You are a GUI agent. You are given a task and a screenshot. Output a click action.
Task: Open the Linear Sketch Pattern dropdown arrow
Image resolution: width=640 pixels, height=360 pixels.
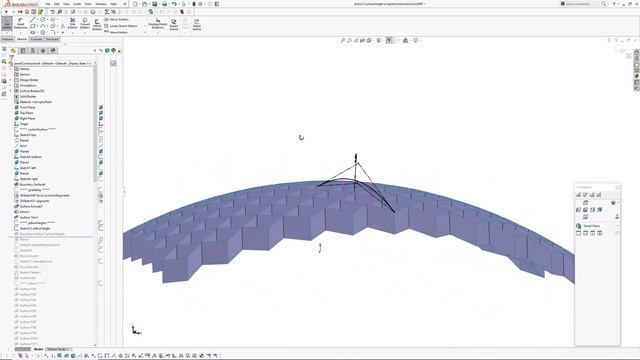144,26
